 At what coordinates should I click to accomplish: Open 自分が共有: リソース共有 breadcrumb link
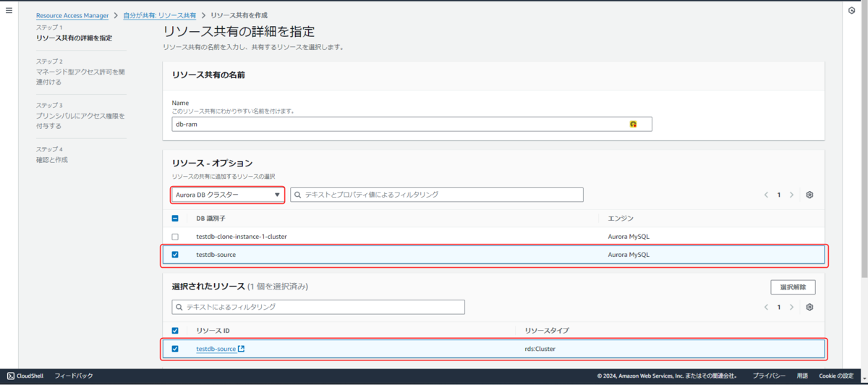[159, 15]
